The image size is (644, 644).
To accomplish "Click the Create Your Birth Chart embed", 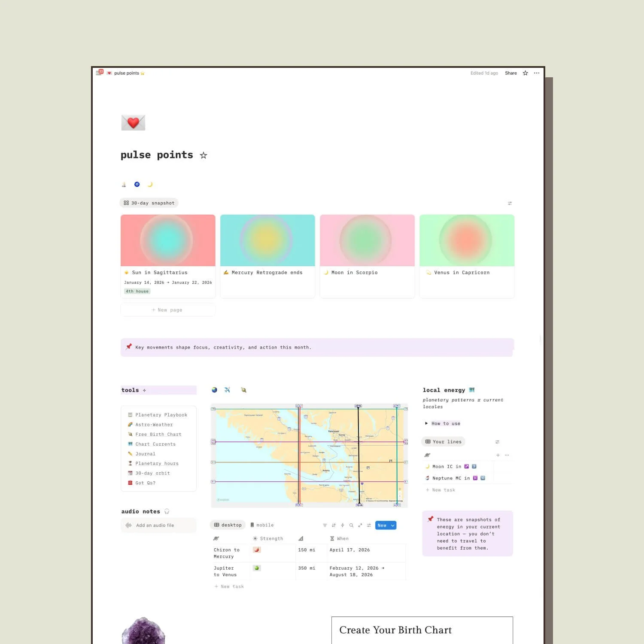I will pos(422,630).
